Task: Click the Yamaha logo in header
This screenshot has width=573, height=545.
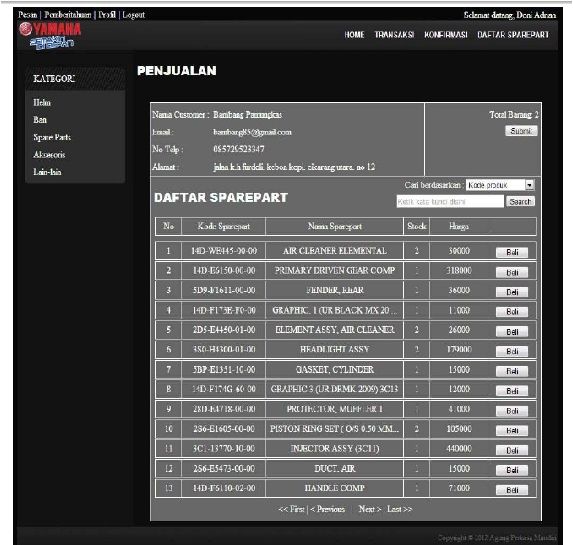Action: pyautogui.click(x=50, y=35)
